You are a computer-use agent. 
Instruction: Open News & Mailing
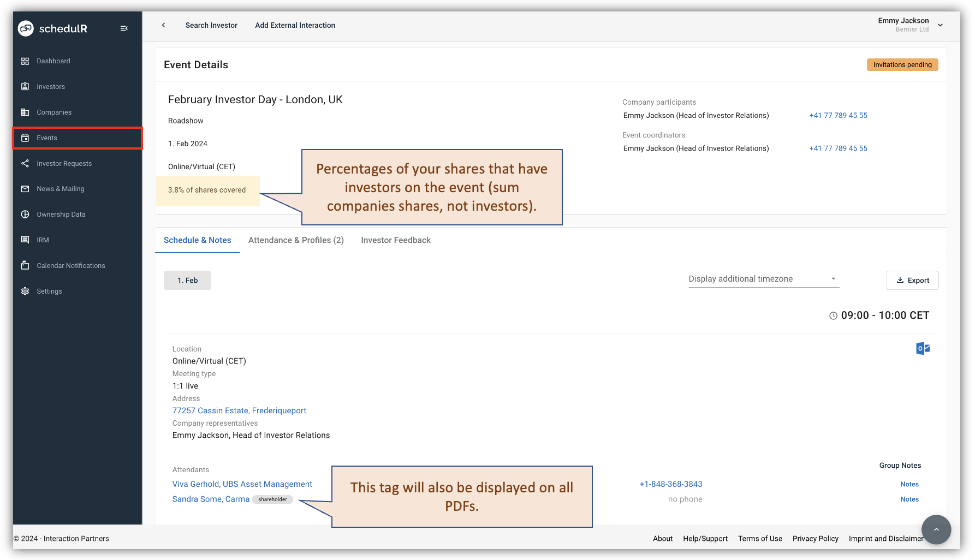pyautogui.click(x=60, y=188)
